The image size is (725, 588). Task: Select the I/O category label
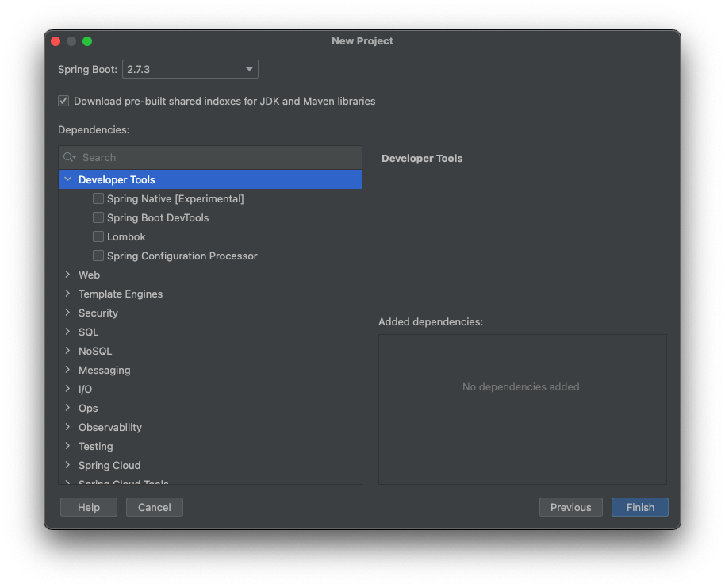click(x=85, y=389)
